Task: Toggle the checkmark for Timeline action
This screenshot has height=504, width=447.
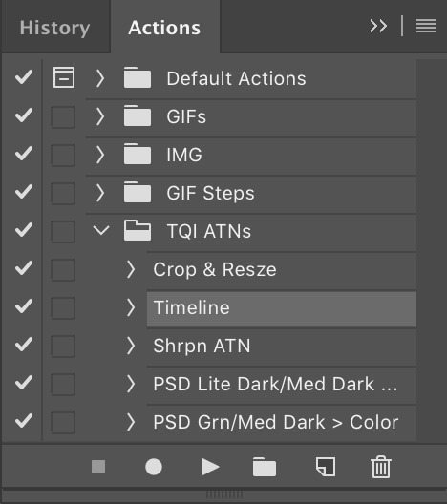Action: point(24,306)
